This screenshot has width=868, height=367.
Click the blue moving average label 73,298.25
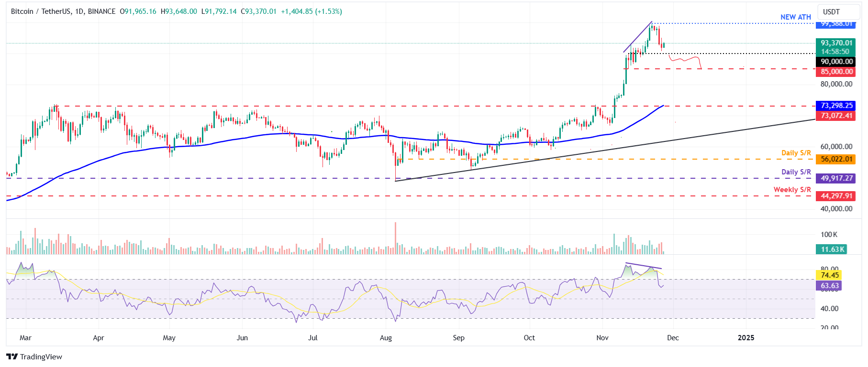click(x=836, y=106)
